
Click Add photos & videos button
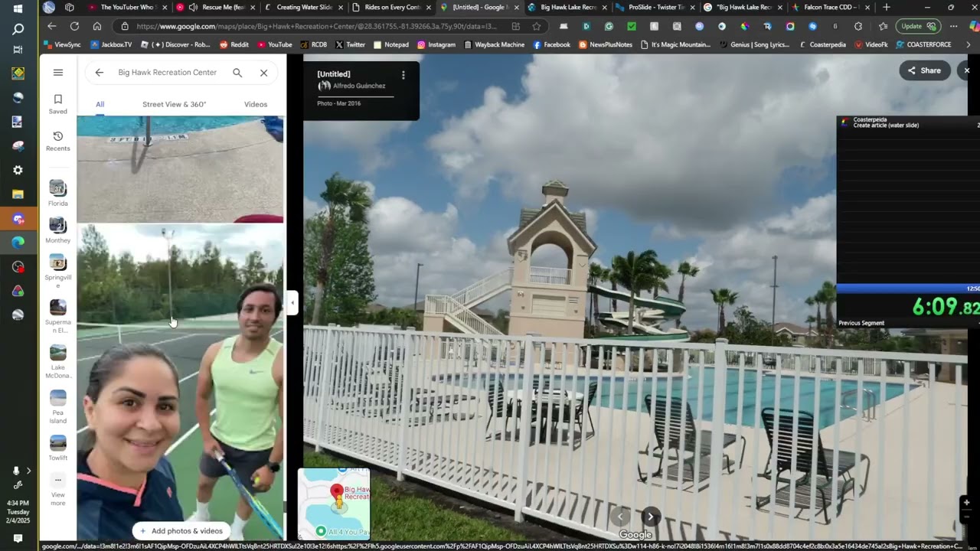point(181,531)
